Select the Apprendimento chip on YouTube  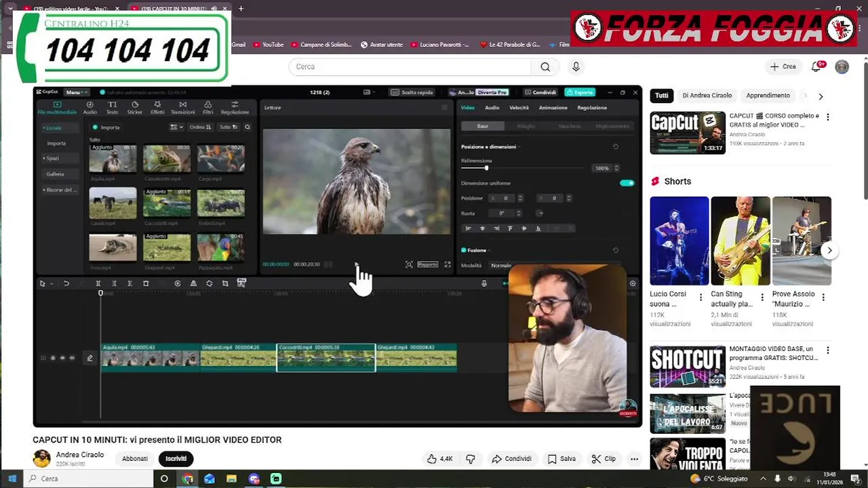[x=768, y=96]
